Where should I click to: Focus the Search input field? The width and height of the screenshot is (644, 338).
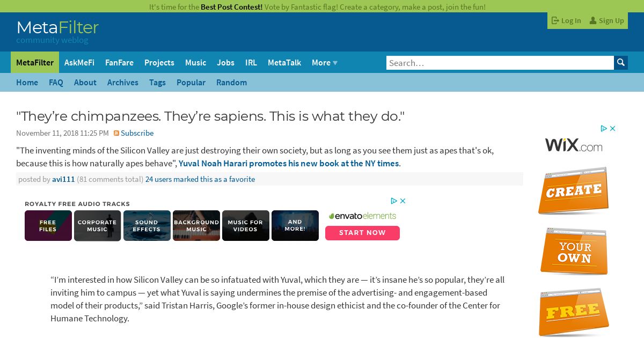[500, 63]
